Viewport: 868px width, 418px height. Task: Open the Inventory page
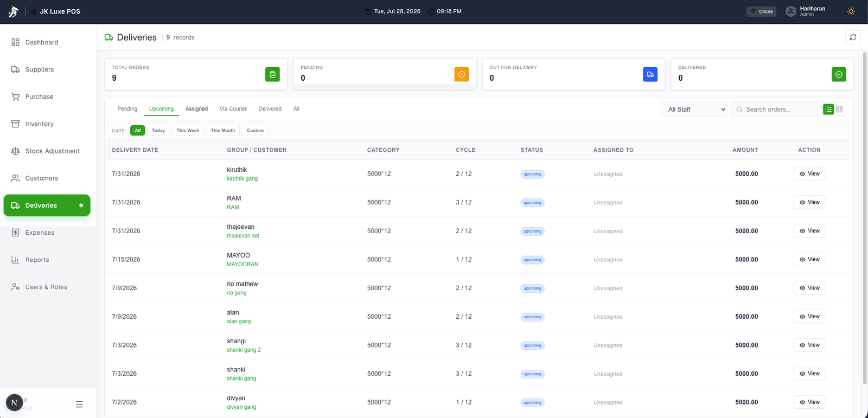tap(47, 124)
